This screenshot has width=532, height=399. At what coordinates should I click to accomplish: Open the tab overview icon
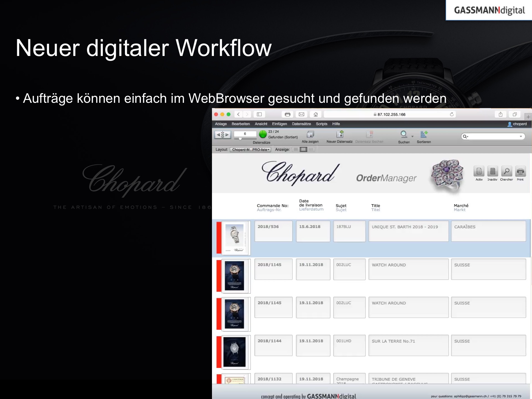tap(515, 114)
